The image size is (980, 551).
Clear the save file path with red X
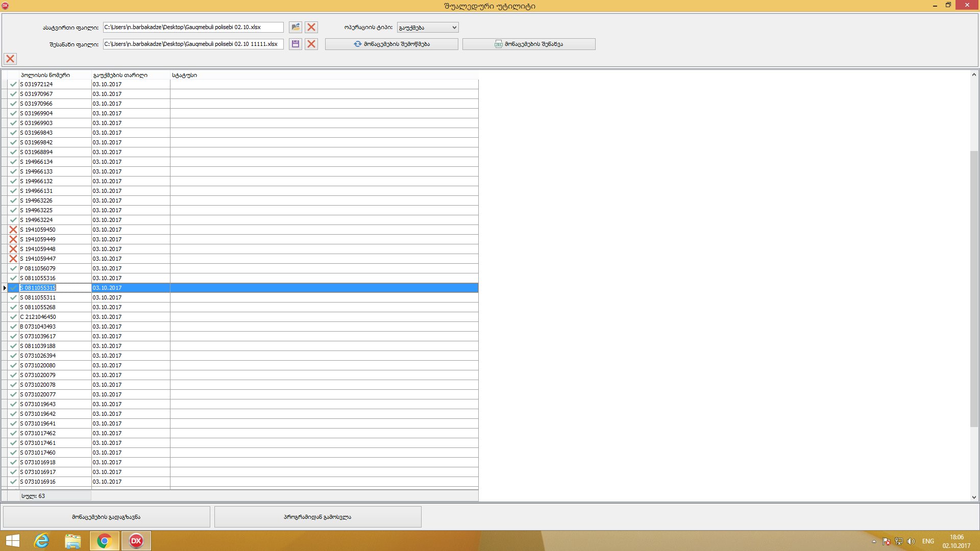coord(311,44)
